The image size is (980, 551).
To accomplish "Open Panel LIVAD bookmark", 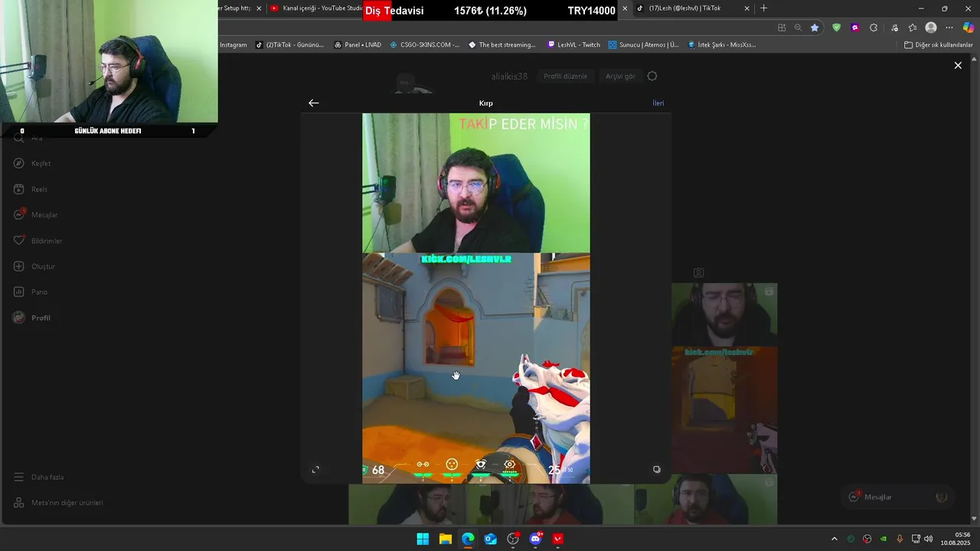I will 358,45.
